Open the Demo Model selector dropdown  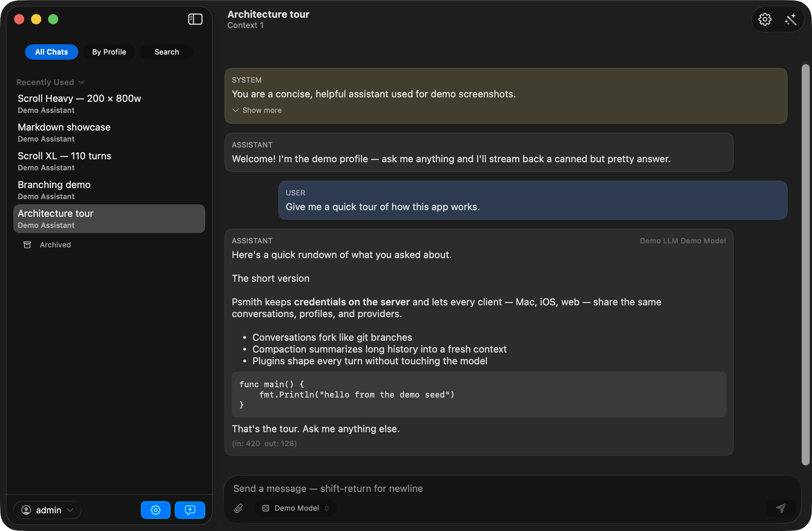click(x=296, y=508)
